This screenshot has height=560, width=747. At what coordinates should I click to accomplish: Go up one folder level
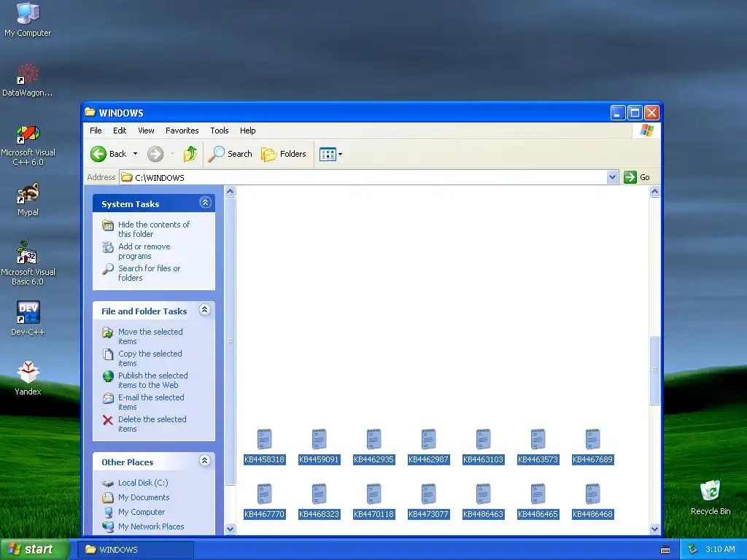190,154
